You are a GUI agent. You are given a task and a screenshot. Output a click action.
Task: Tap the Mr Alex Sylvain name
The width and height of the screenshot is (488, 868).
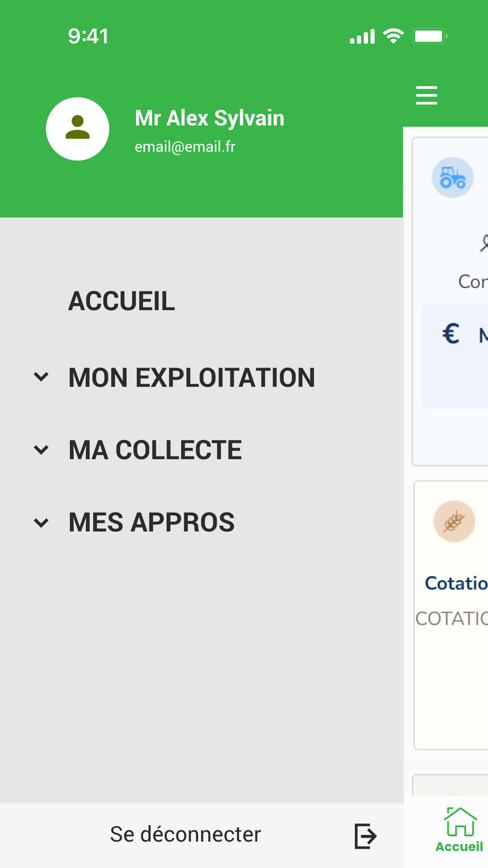[x=209, y=118]
